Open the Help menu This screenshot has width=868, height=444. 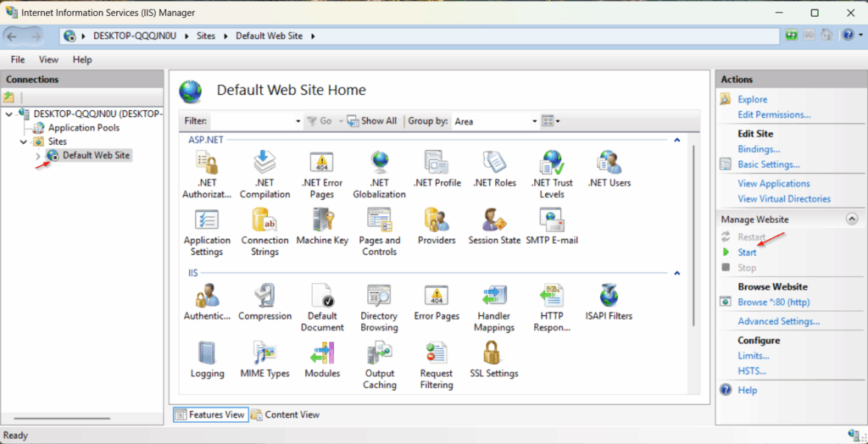tap(82, 59)
